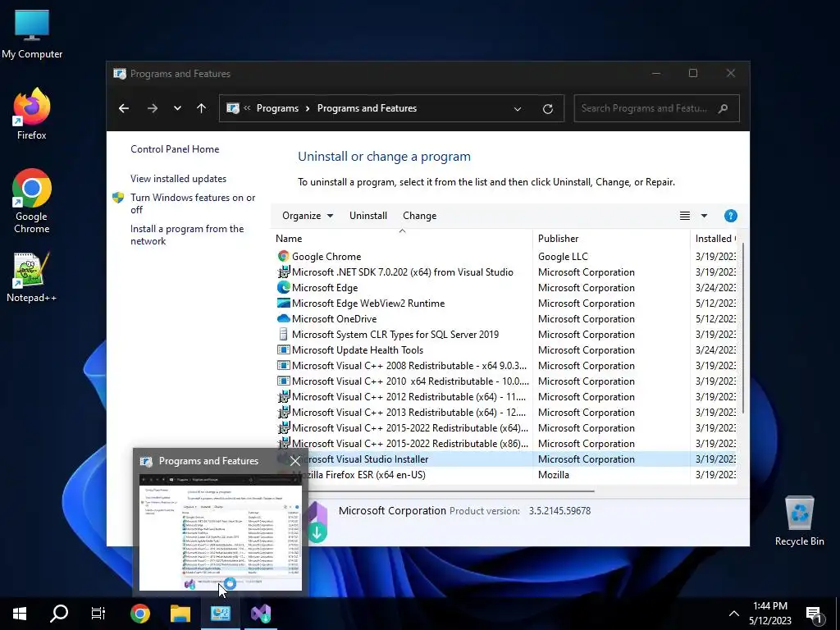Image resolution: width=840 pixels, height=630 pixels.
Task: Click the Visual Studio Installer details pane icon
Action: click(x=317, y=521)
